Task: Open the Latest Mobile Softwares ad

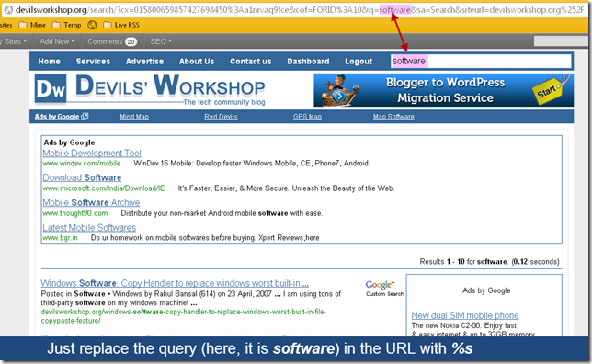Action: click(89, 227)
